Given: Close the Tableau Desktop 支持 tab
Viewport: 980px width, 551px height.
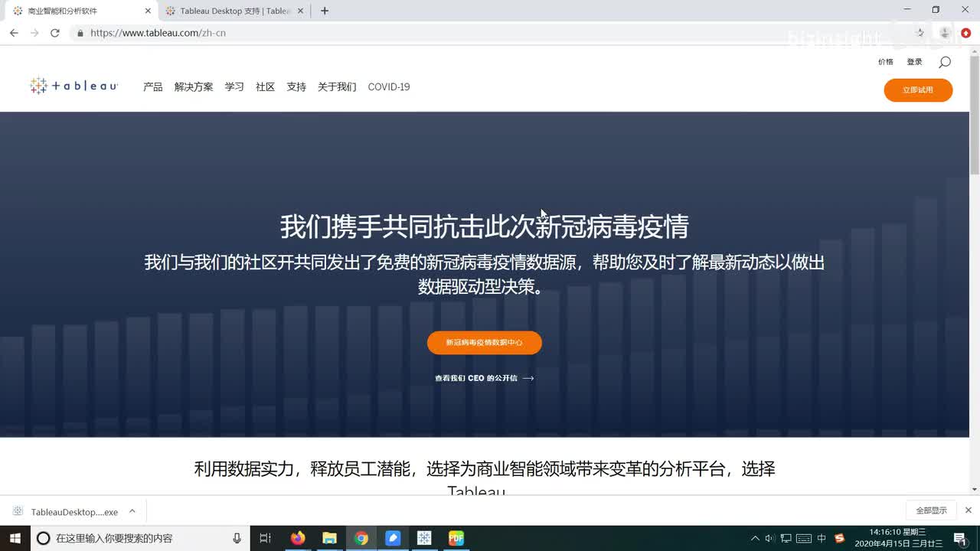Looking at the screenshot, I should click(301, 11).
